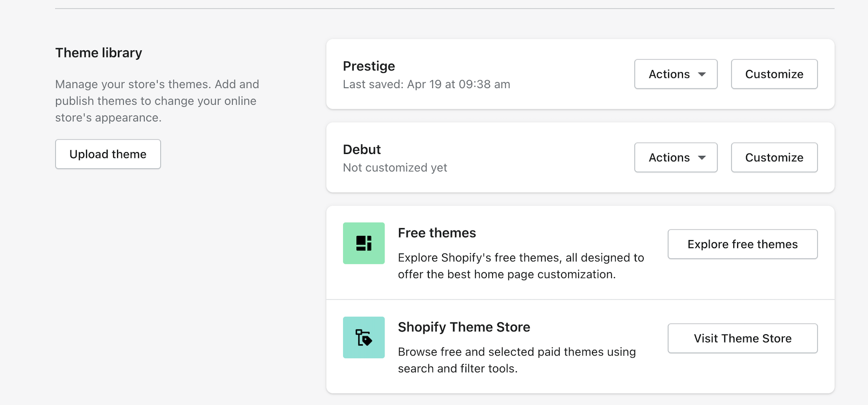This screenshot has width=868, height=405.
Task: Click the 'Manage your store's themes' description
Action: (x=157, y=101)
